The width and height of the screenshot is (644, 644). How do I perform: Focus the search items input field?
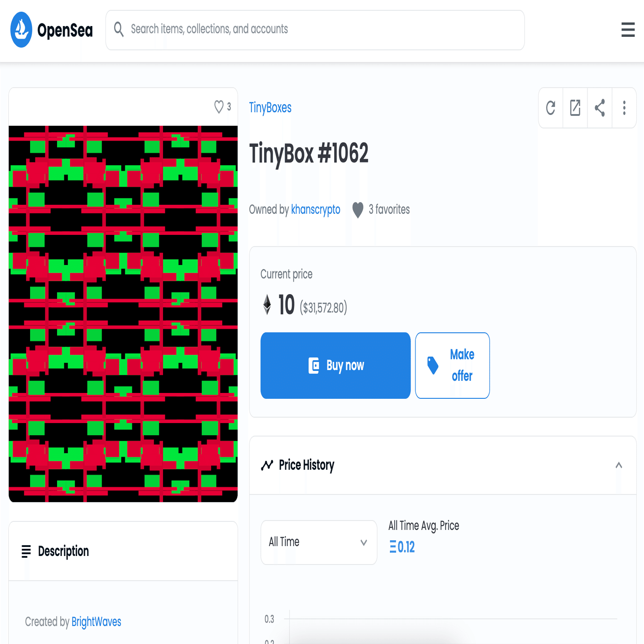tap(315, 30)
